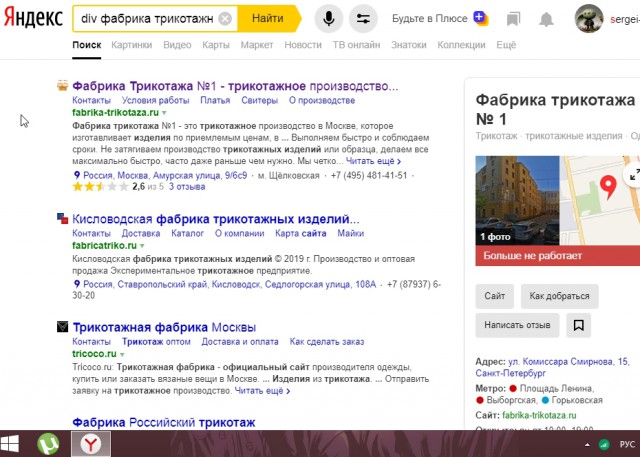
Task: Expand tricoco snippet via Читать ещё
Action: (262, 391)
